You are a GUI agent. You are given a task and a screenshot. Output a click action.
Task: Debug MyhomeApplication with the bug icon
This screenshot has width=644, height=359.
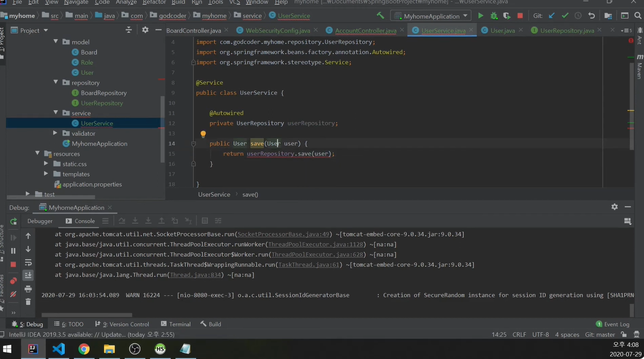[x=494, y=16]
